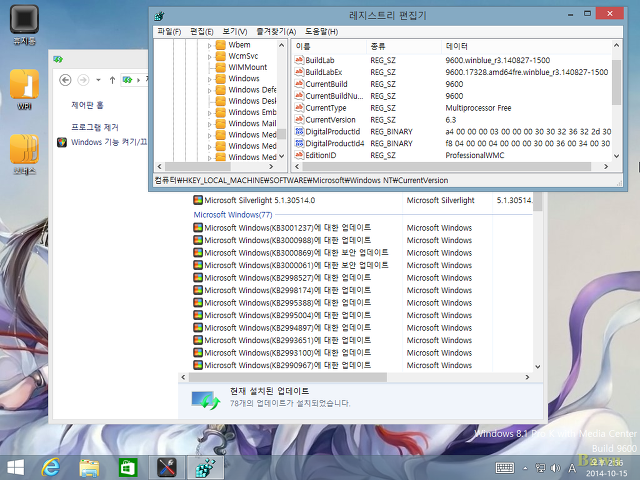Click the volume speaker tray icon
This screenshot has width=640, height=480.
point(555,468)
